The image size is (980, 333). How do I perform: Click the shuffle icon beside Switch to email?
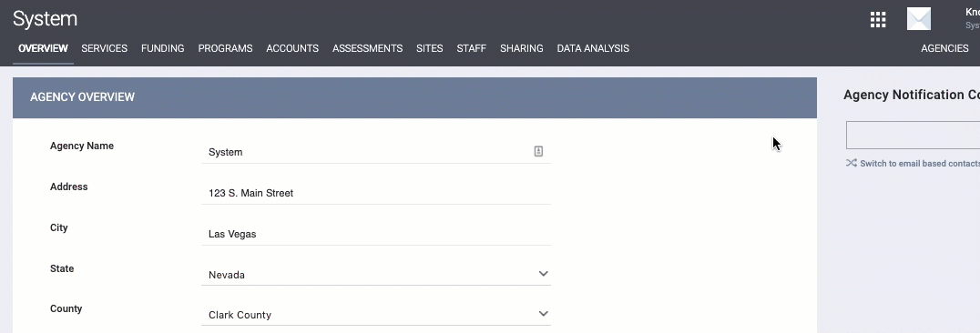coord(852,163)
